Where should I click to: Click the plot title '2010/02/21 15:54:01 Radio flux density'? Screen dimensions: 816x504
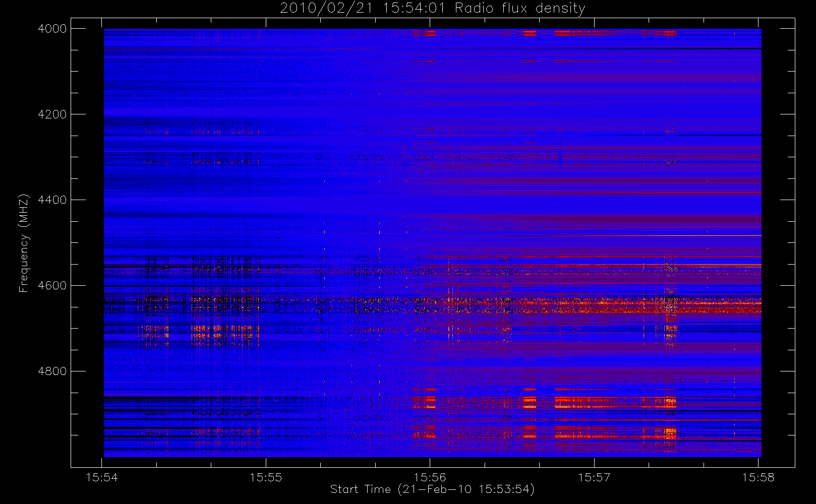pos(432,9)
